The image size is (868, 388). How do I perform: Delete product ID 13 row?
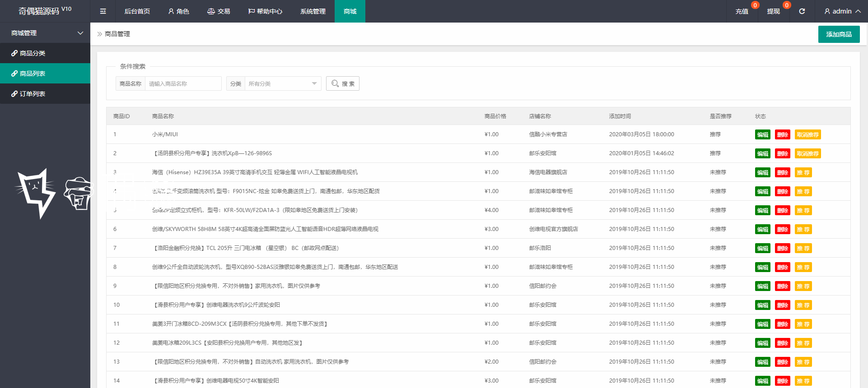coord(783,362)
